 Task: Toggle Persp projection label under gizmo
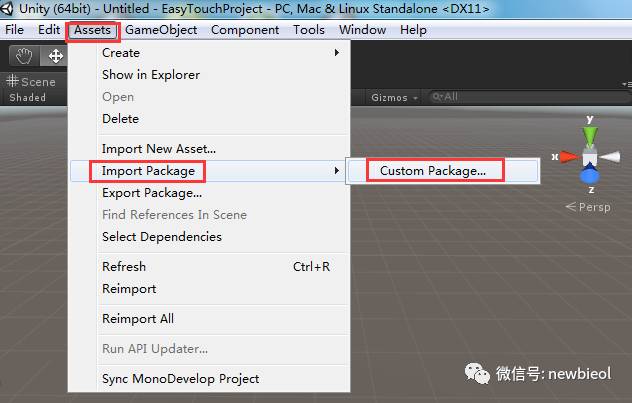click(588, 207)
